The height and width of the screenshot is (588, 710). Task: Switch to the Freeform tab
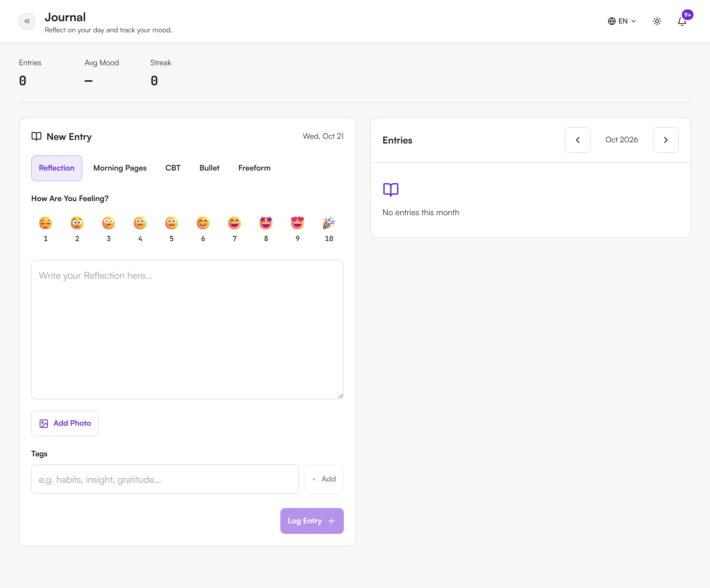(x=254, y=168)
